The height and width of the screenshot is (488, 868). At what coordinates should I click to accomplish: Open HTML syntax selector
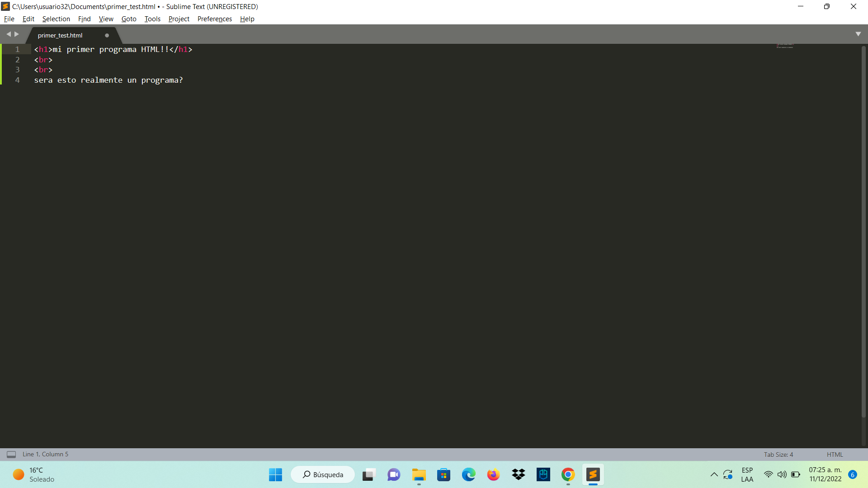tap(835, 455)
